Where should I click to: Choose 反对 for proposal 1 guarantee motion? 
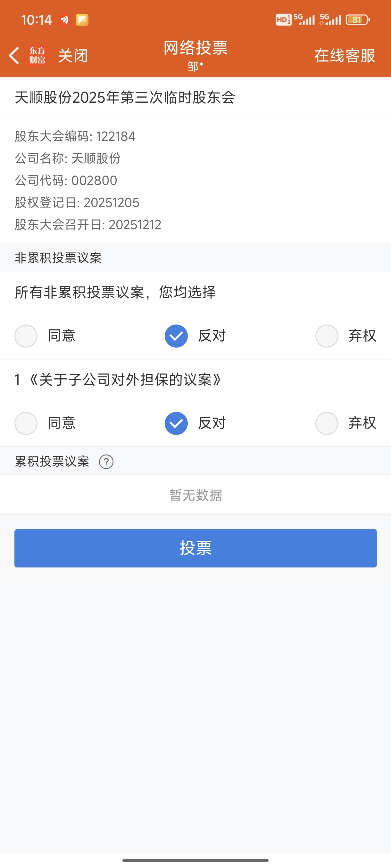(176, 423)
